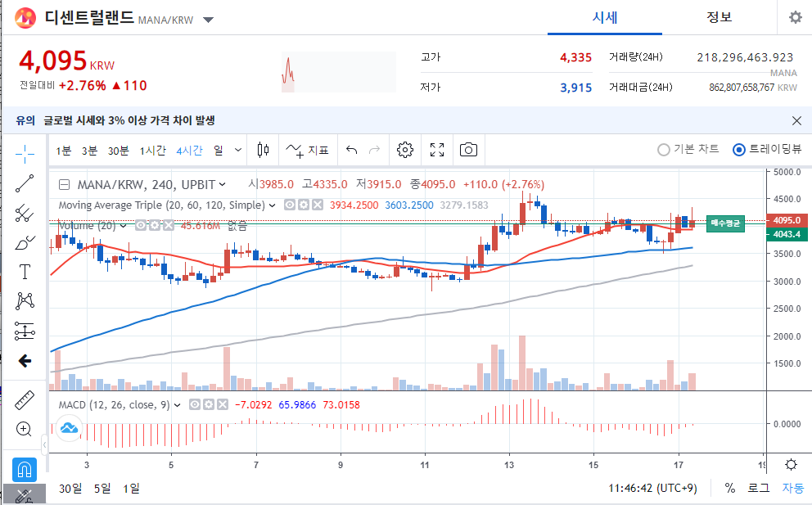Select the crosshair cursor tool
This screenshot has width=812, height=505.
[x=25, y=154]
